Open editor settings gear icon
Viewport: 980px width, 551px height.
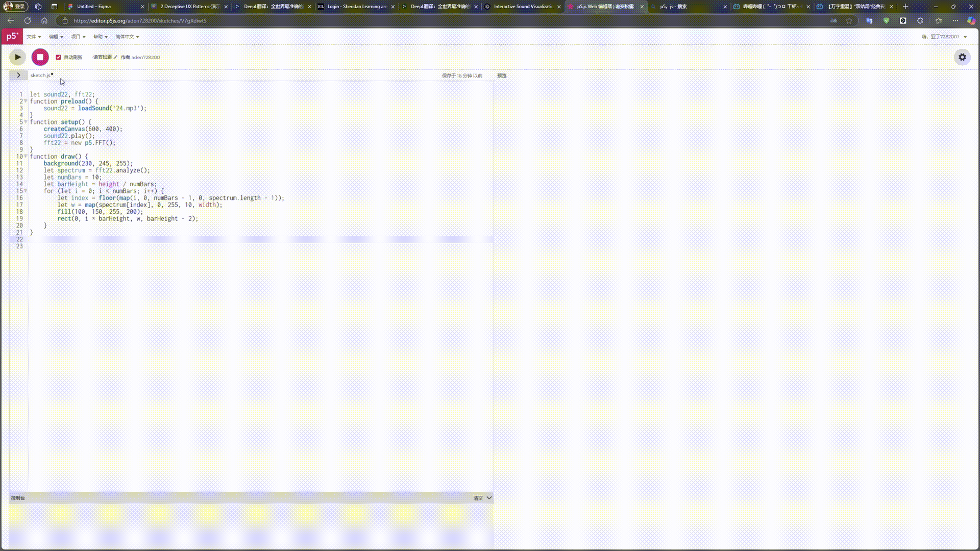pos(962,57)
